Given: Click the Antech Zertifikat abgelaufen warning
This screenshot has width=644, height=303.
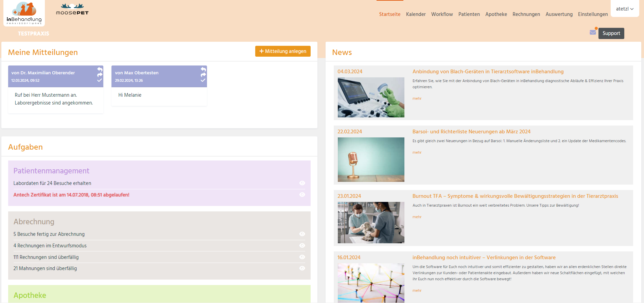Looking at the screenshot, I should click(x=71, y=195).
